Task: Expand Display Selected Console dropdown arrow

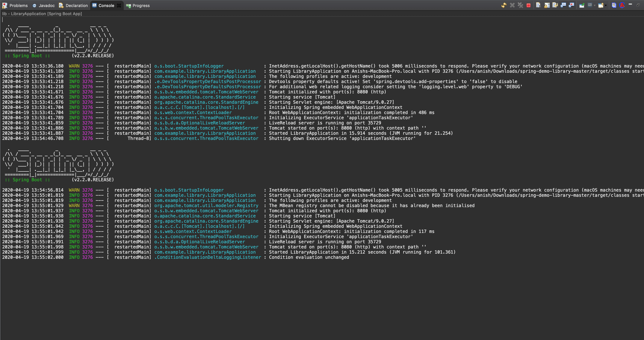Action: point(594,6)
